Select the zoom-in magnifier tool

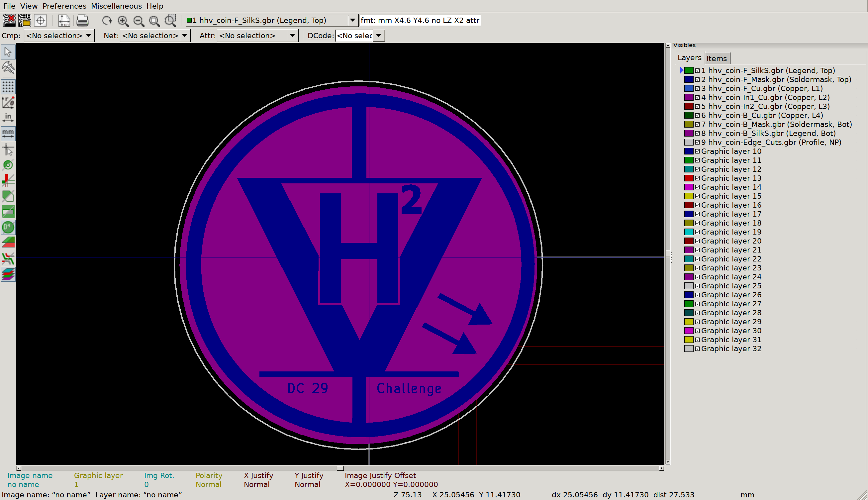[123, 20]
